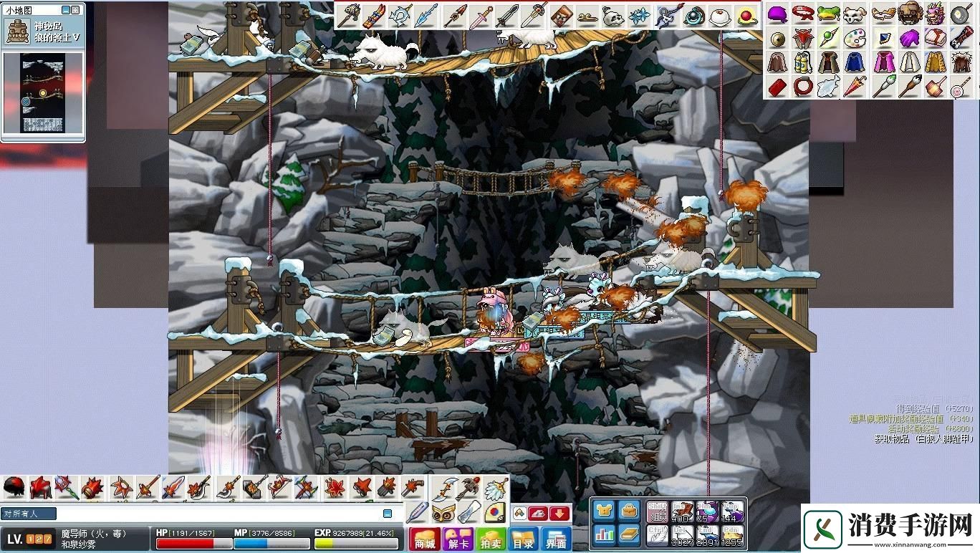
Task: Select the white fish item icon
Action: pyautogui.click(x=828, y=87)
